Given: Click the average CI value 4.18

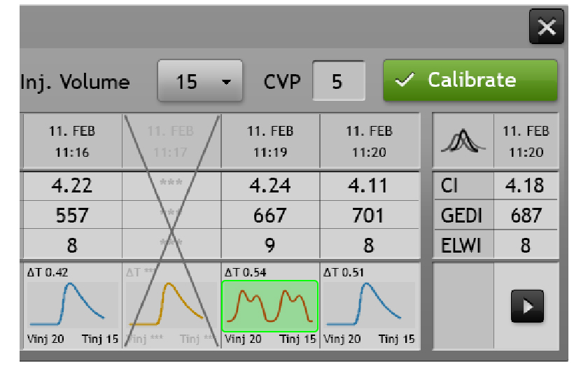Looking at the screenshot, I should [x=526, y=186].
